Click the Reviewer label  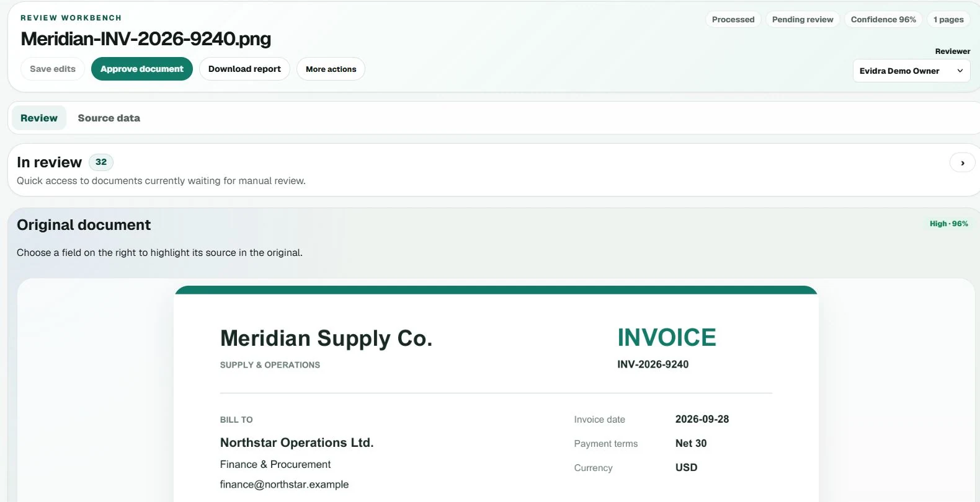tap(953, 51)
